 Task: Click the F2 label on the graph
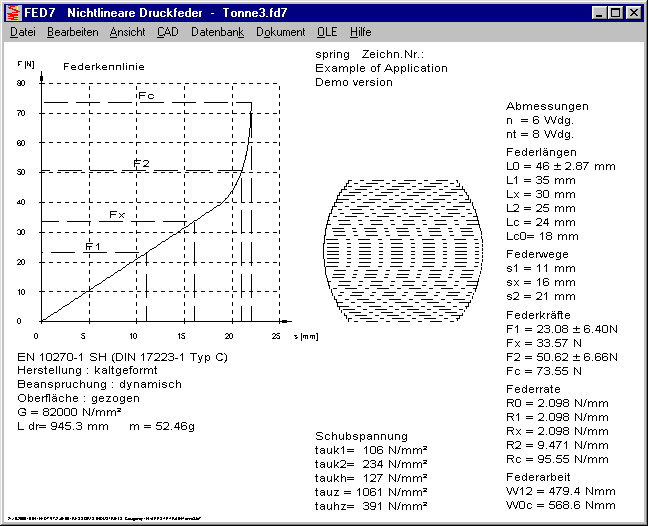tap(141, 163)
